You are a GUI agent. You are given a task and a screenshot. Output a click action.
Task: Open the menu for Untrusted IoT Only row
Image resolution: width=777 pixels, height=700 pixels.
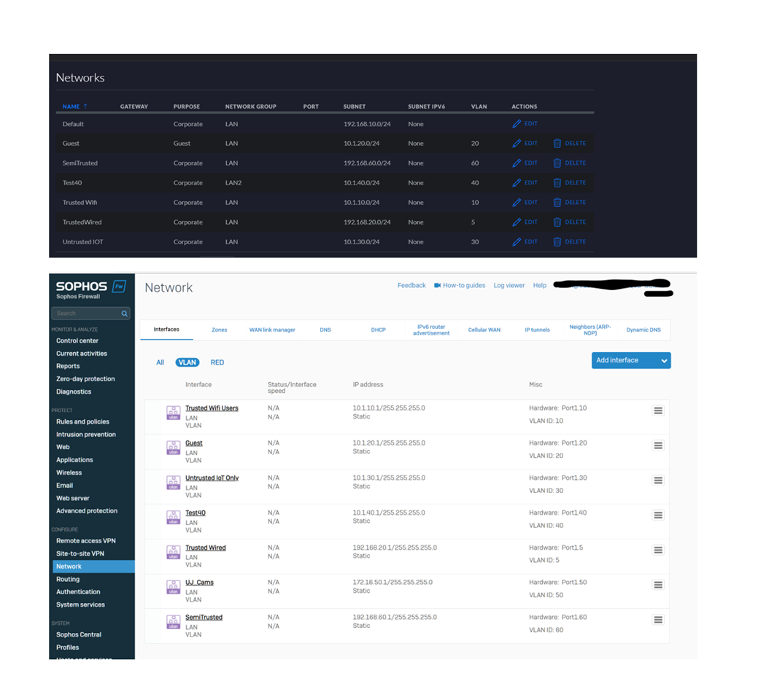coord(657,481)
